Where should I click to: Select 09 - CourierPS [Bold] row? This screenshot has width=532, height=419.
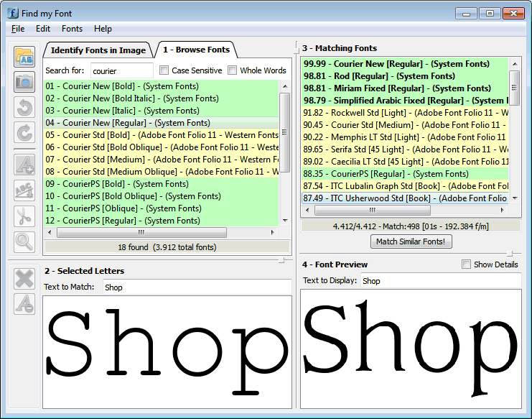162,184
